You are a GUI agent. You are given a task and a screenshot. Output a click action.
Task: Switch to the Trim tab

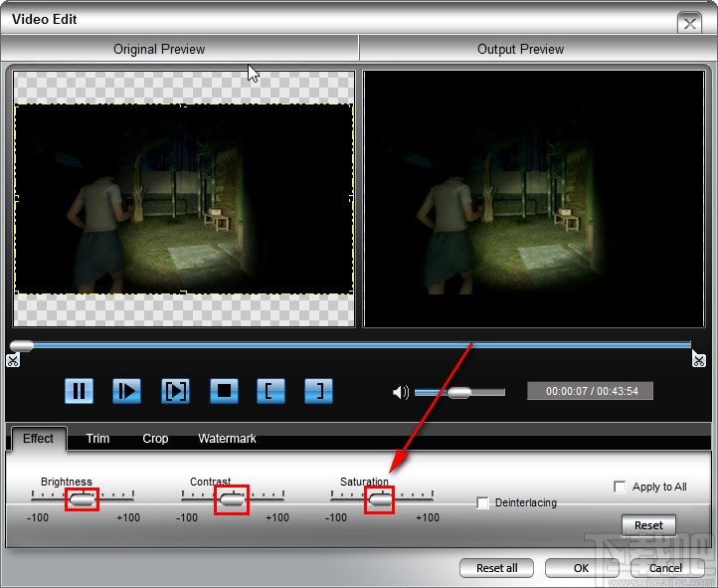(x=97, y=439)
